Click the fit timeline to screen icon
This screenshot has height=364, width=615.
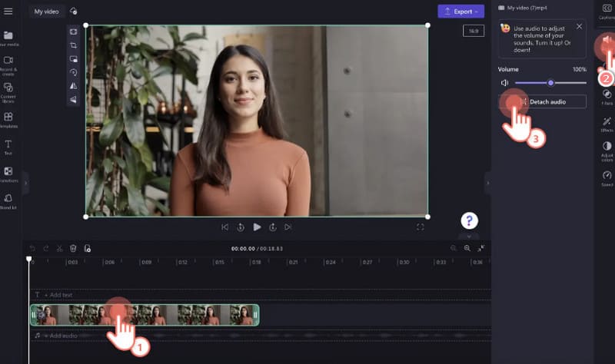[481, 248]
